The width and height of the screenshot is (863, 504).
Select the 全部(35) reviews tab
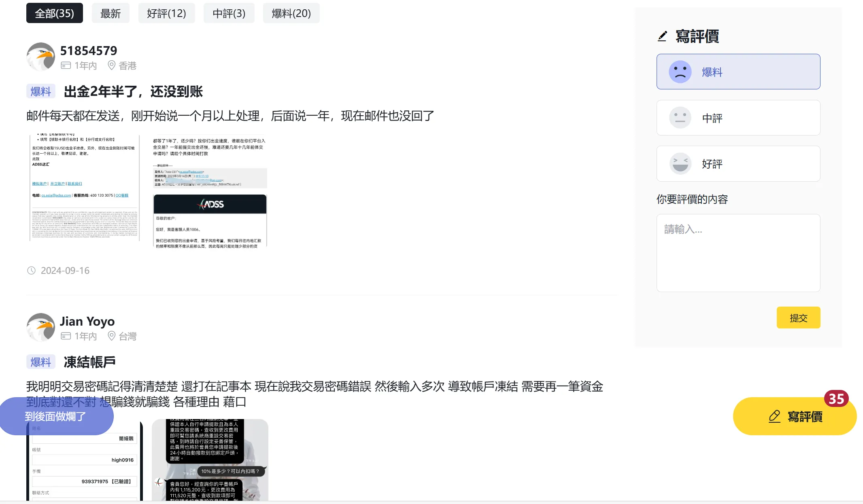(55, 13)
